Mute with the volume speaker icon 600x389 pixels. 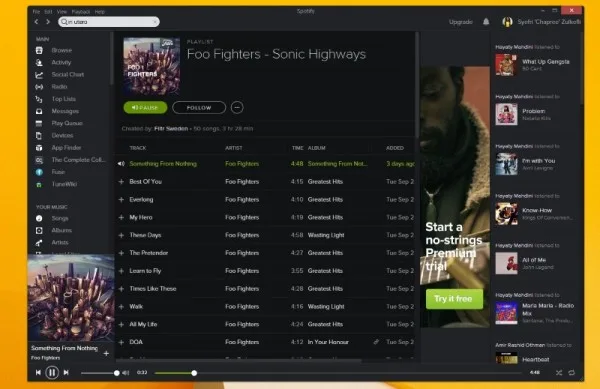126,373
